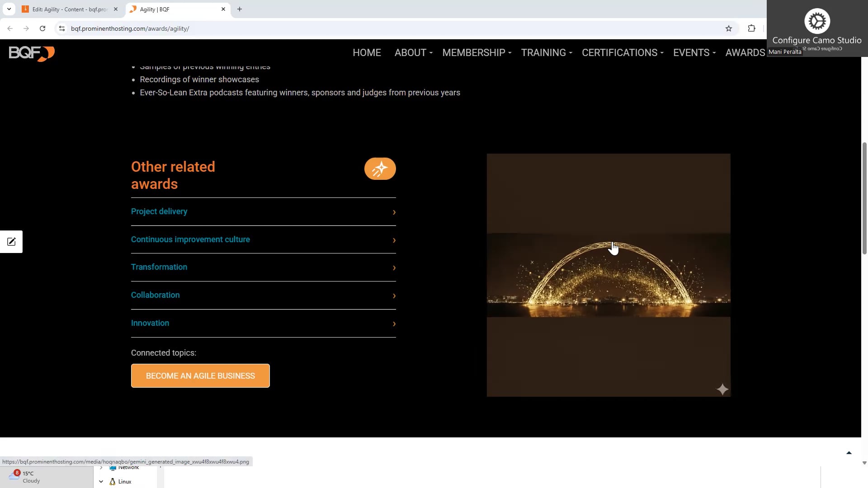The image size is (868, 488).
Task: Click the orange shooting star icon
Action: tap(380, 169)
